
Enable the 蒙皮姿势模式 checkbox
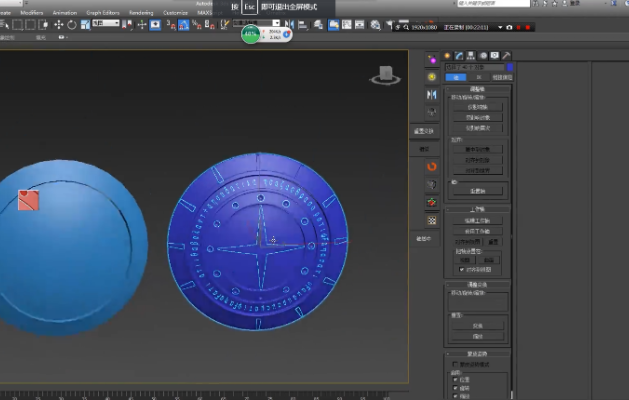(x=456, y=364)
